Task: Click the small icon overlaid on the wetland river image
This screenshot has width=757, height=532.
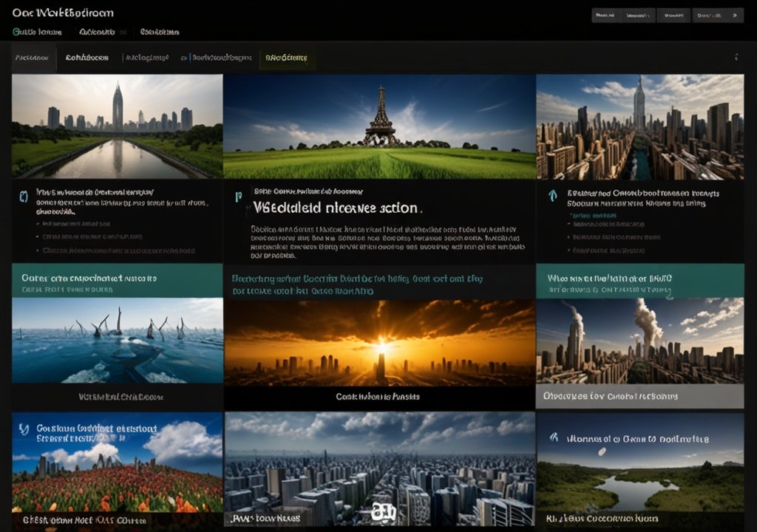Action: 554,438
